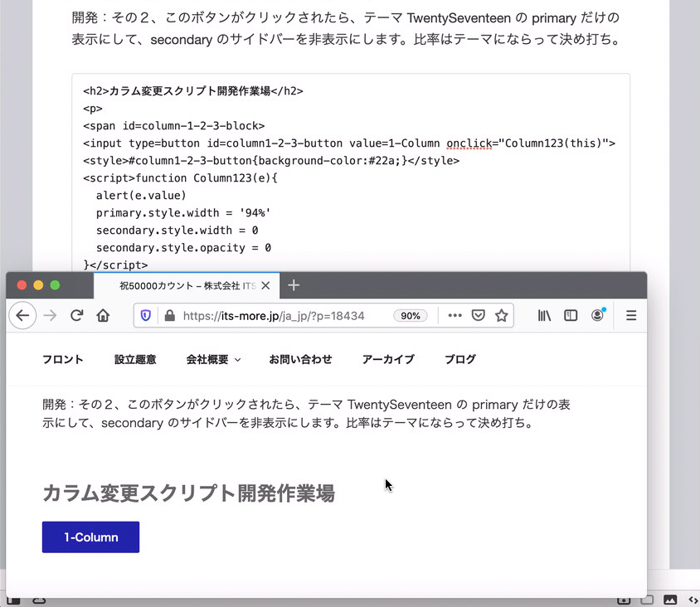Open the tracking protection shield icon
The image size is (700, 607).
[146, 316]
